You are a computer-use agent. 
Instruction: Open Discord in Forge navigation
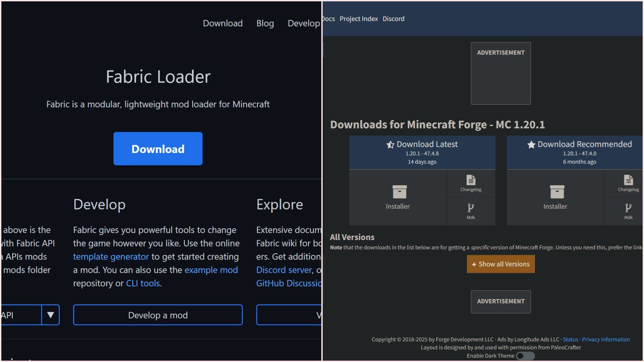tap(393, 19)
